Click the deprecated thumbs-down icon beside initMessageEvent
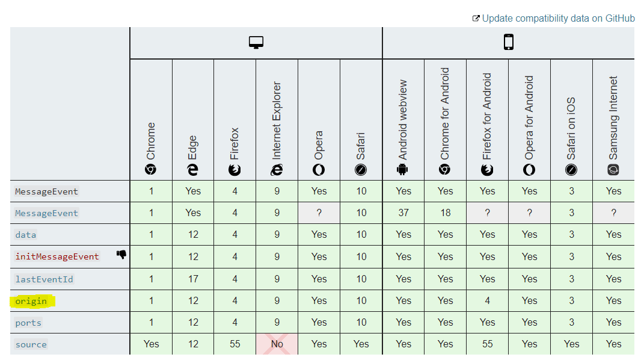 [x=121, y=255]
